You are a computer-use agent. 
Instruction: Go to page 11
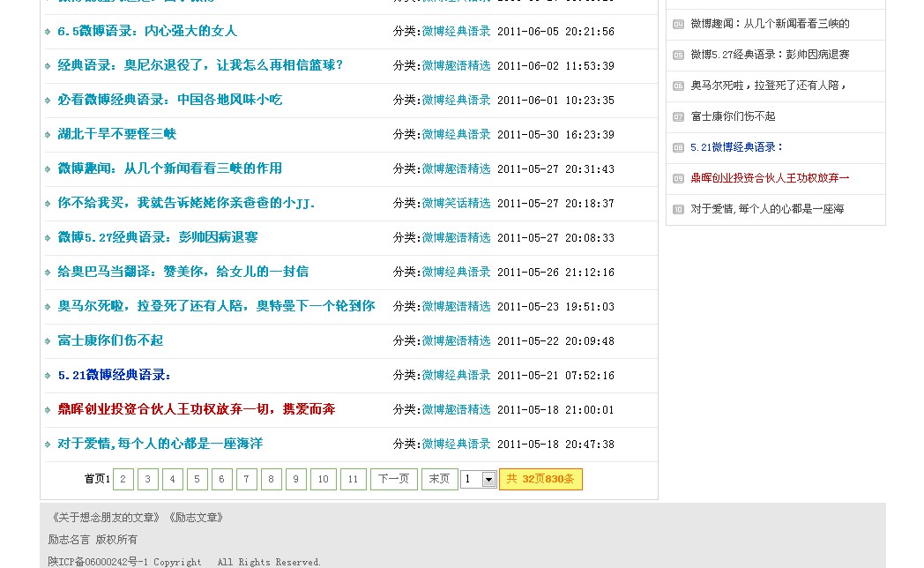click(x=354, y=479)
